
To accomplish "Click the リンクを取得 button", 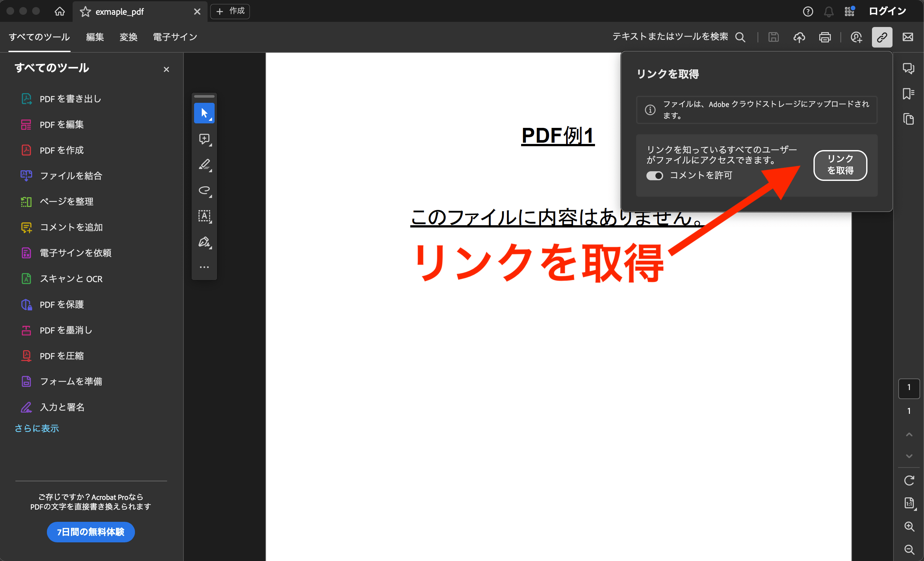I will click(840, 165).
